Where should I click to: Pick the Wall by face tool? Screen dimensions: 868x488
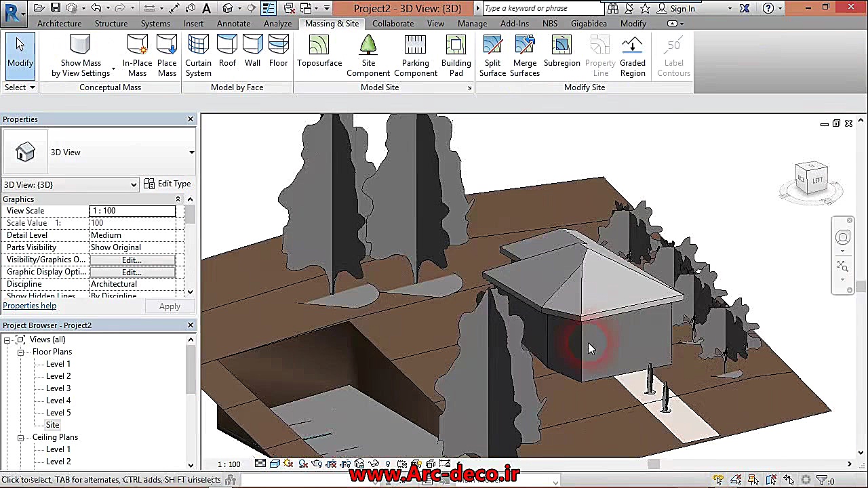(x=252, y=52)
